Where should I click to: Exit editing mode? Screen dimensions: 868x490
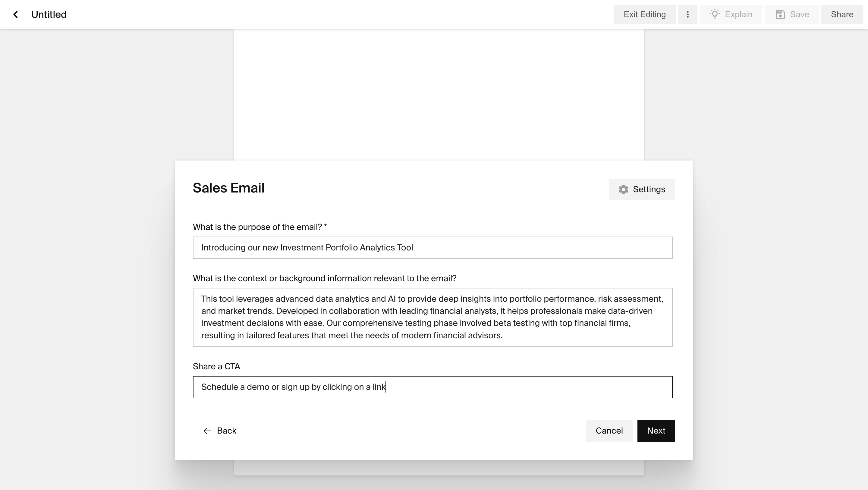[x=644, y=14]
